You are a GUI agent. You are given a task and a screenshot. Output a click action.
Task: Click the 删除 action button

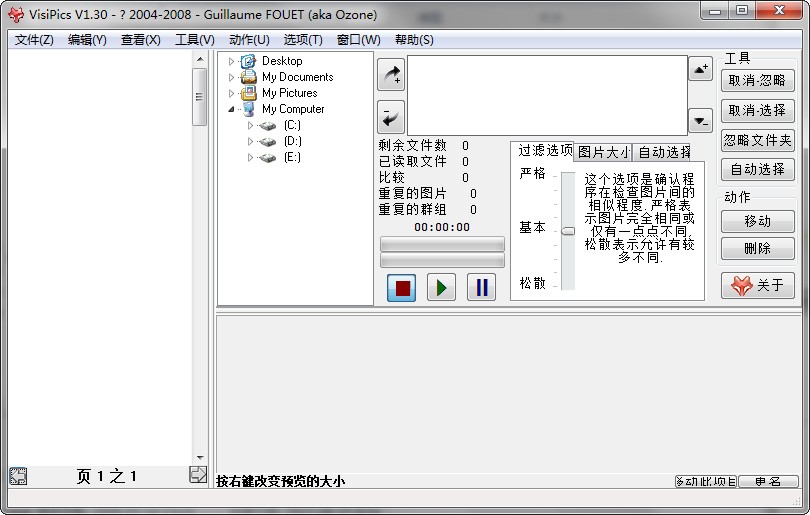pyautogui.click(x=757, y=248)
